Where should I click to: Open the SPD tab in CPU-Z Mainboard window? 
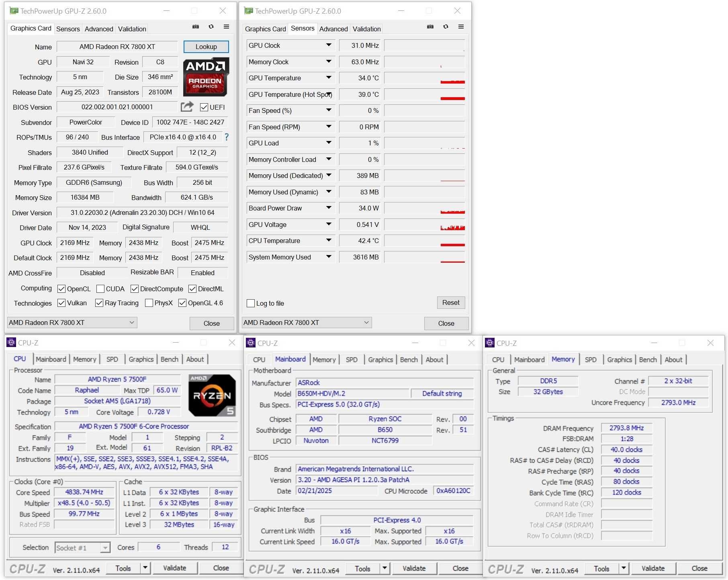[352, 359]
